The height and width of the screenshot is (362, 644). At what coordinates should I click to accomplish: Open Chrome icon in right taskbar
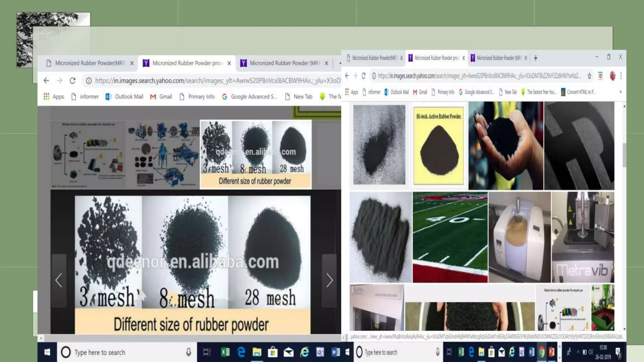tap(541, 352)
